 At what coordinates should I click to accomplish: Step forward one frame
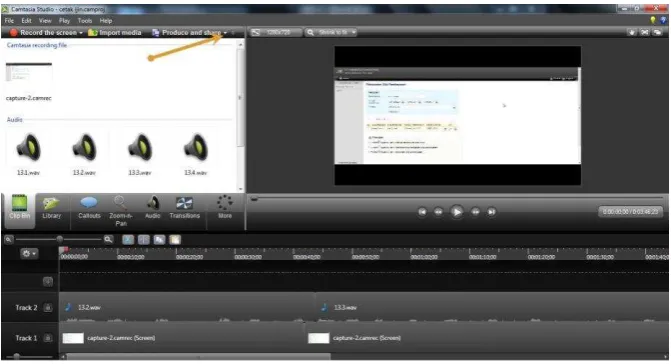tap(475, 212)
